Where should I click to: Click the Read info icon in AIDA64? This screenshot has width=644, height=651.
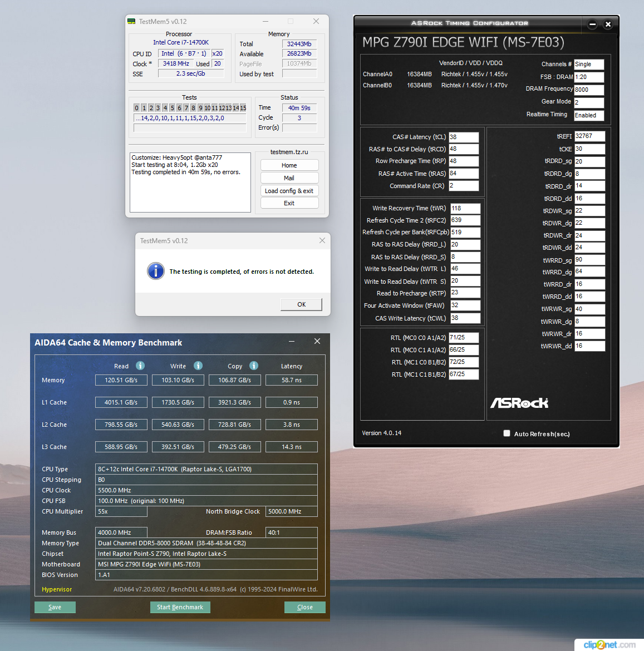click(x=140, y=366)
